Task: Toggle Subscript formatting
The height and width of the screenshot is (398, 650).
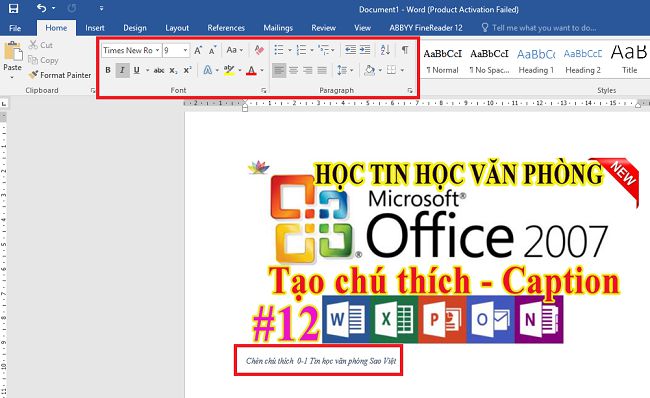Action: coord(173,70)
